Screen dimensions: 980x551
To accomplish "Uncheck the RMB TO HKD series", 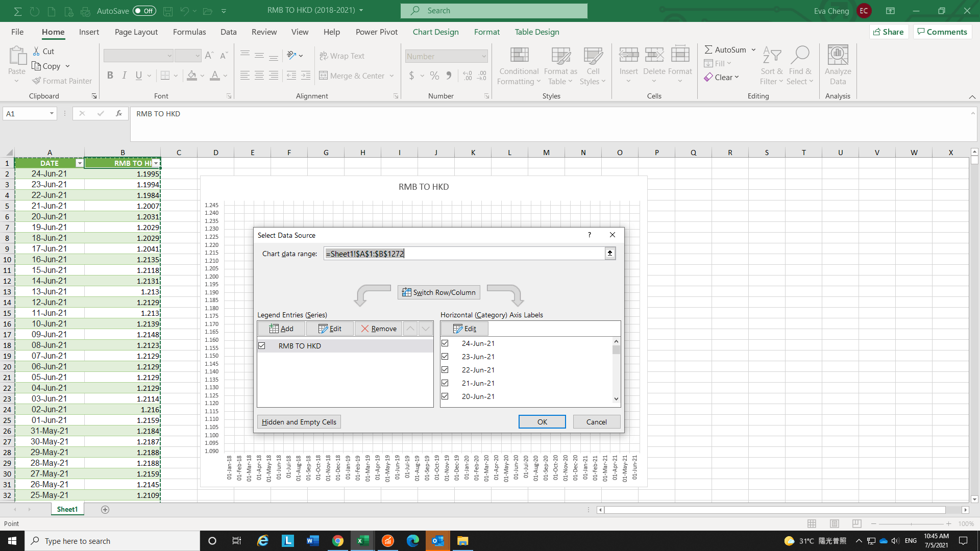I will (262, 345).
